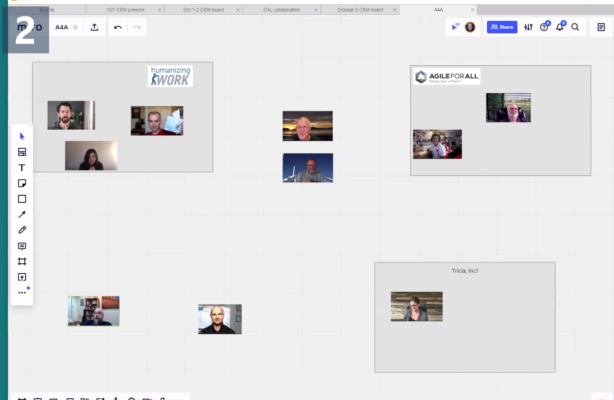
Task: Undo the last action
Action: (118, 27)
